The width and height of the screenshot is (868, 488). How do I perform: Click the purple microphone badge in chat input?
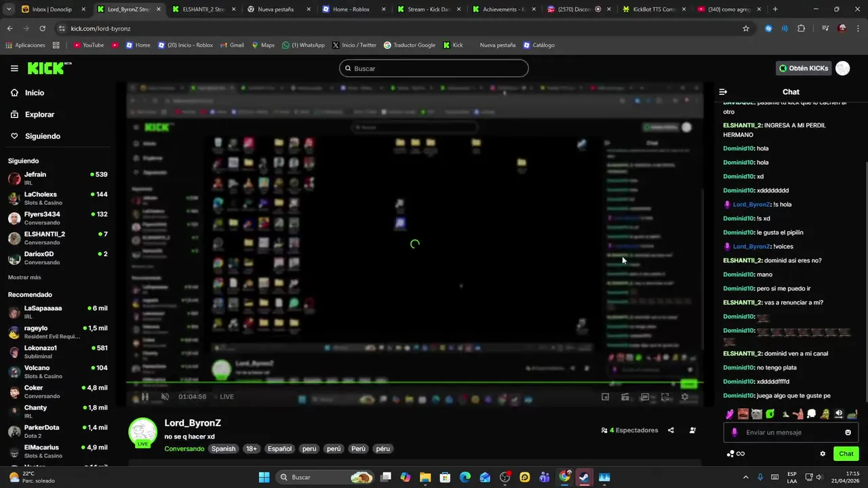click(734, 432)
